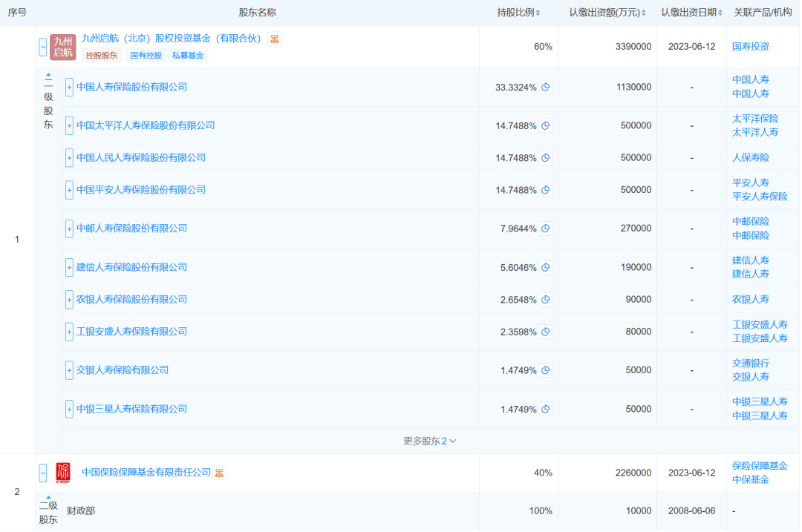Open related product 平安人寿保险
Screen dimensions: 802x532
[760, 197]
